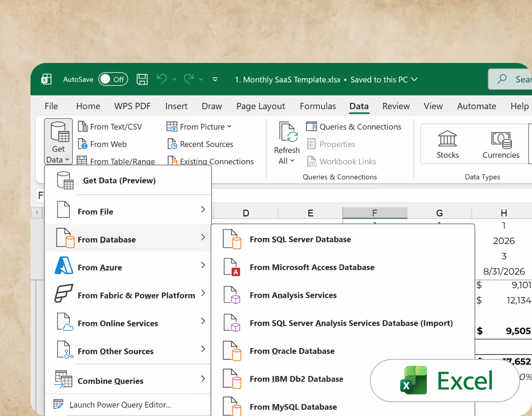Click From Table/Range in the ribbon

116,161
